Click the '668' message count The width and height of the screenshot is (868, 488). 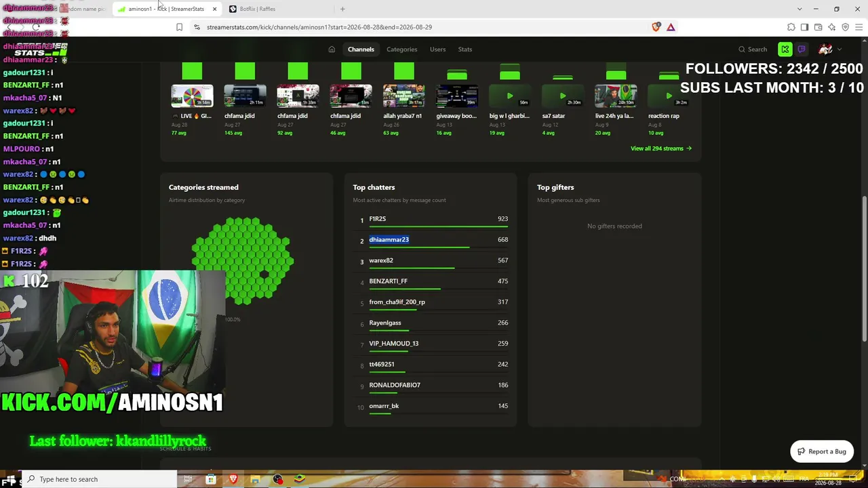pyautogui.click(x=502, y=239)
